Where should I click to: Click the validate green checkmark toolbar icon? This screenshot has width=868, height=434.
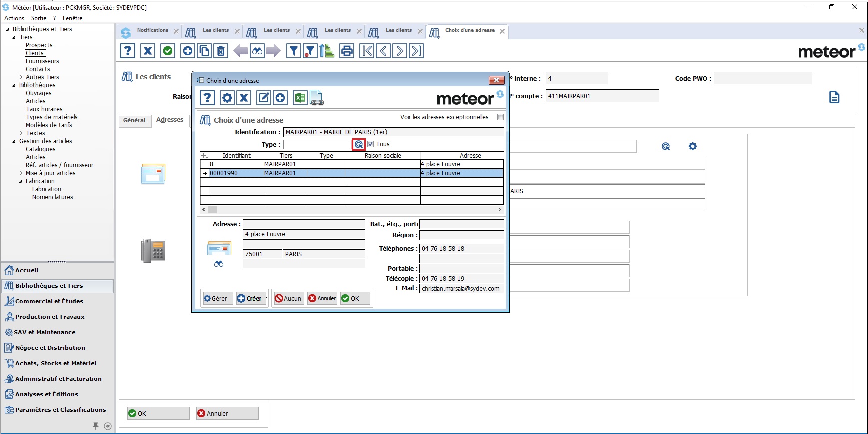pos(168,51)
